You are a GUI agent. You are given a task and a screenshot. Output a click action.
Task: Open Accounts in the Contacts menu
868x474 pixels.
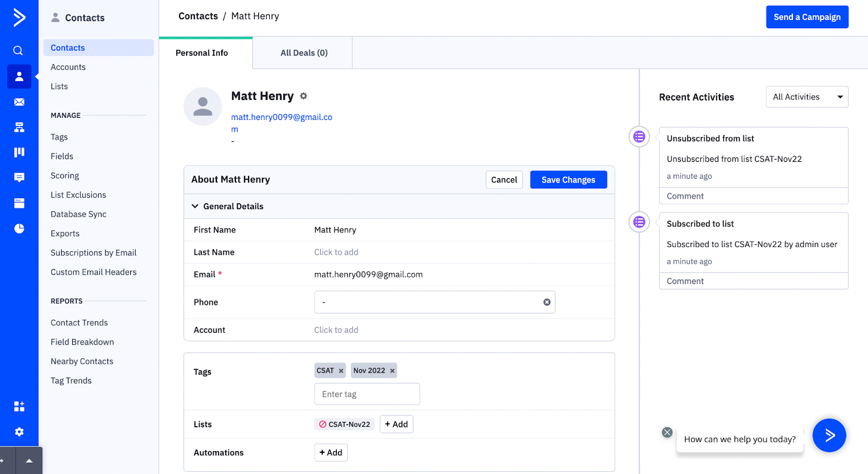(x=68, y=67)
